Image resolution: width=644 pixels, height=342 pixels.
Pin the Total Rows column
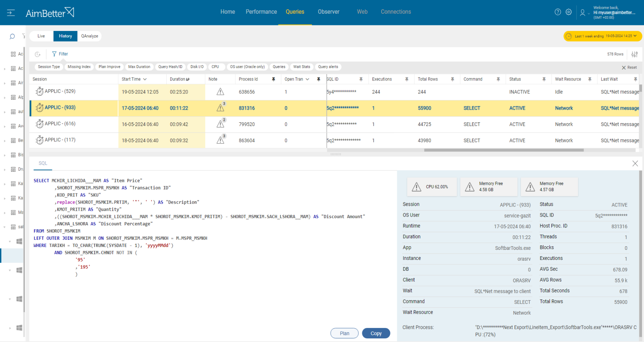(x=452, y=79)
